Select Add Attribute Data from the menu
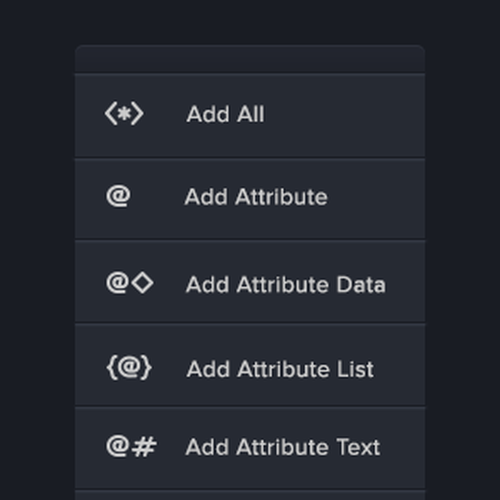The width and height of the screenshot is (500, 500). (x=250, y=282)
